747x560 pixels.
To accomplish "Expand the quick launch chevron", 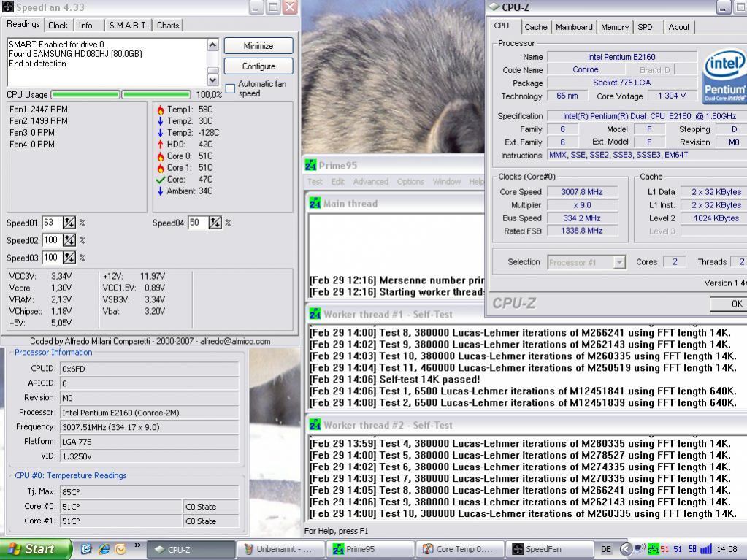I will click(138, 545).
